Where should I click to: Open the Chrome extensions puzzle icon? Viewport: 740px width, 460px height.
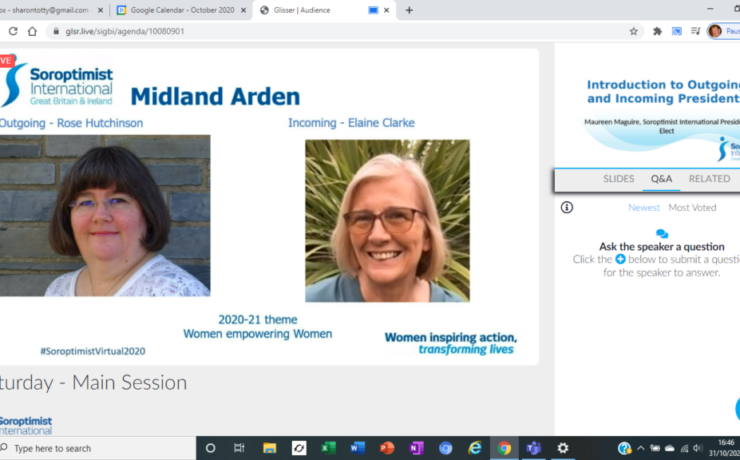[x=657, y=31]
